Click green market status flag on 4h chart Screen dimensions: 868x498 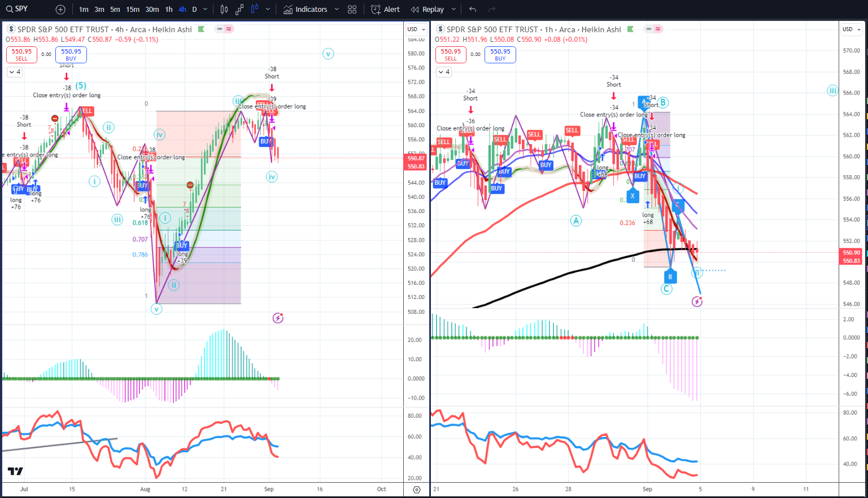click(202, 29)
